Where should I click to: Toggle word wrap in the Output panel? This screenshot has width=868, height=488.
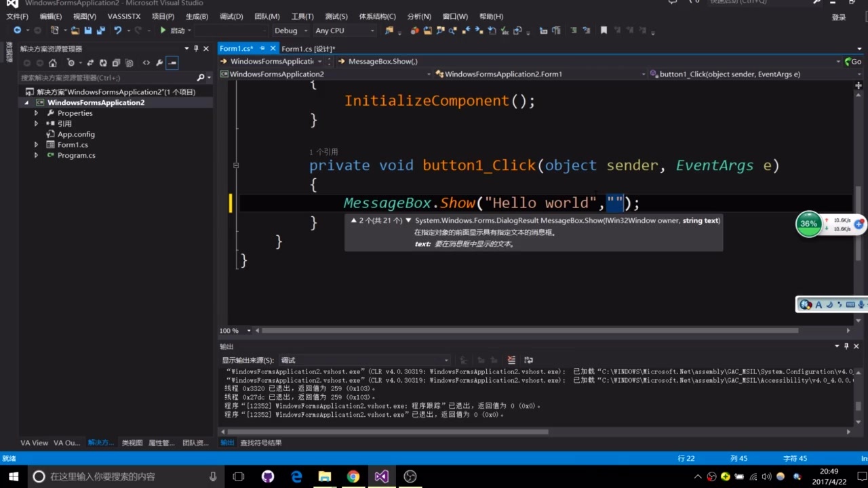pos(528,360)
